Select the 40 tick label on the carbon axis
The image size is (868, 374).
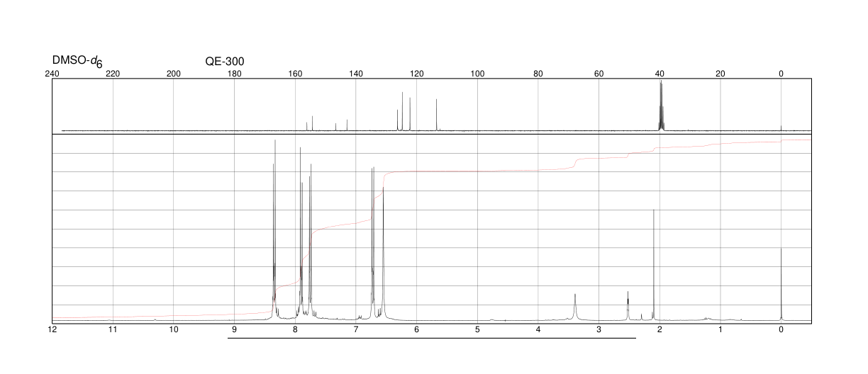[660, 74]
